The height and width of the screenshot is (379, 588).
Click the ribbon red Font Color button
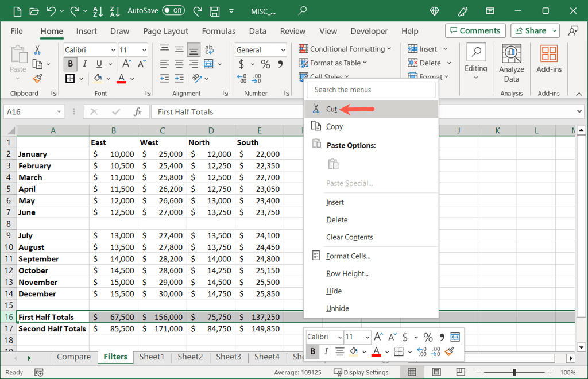[121, 79]
